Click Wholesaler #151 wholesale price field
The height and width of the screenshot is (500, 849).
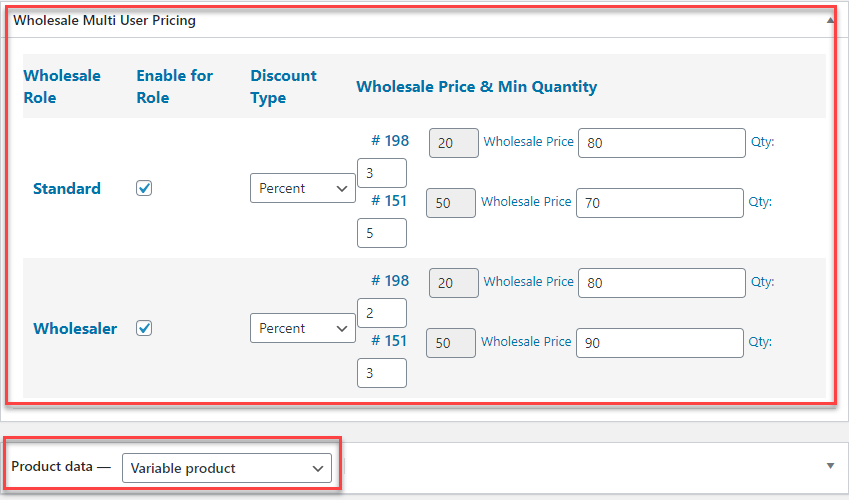660,343
